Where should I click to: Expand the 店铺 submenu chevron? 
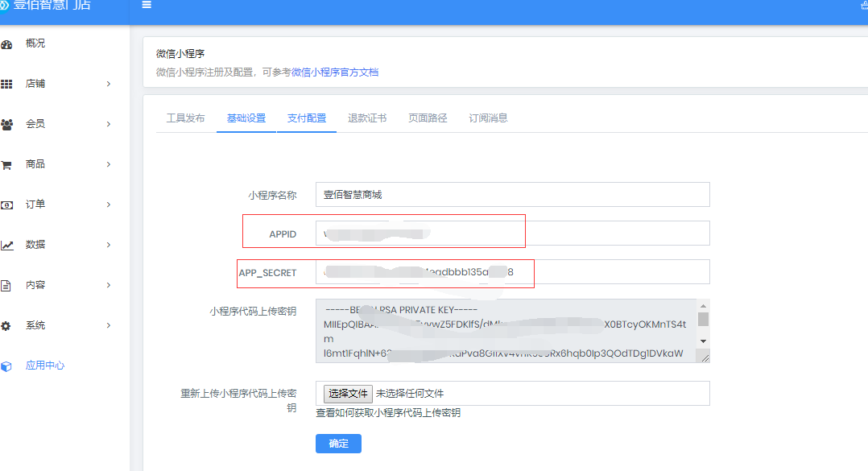(x=109, y=84)
